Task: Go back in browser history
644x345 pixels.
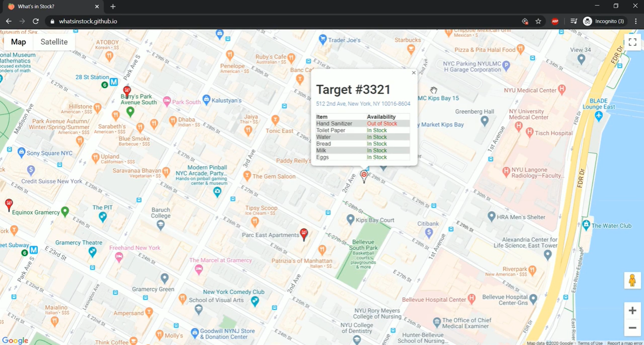Action: point(9,22)
